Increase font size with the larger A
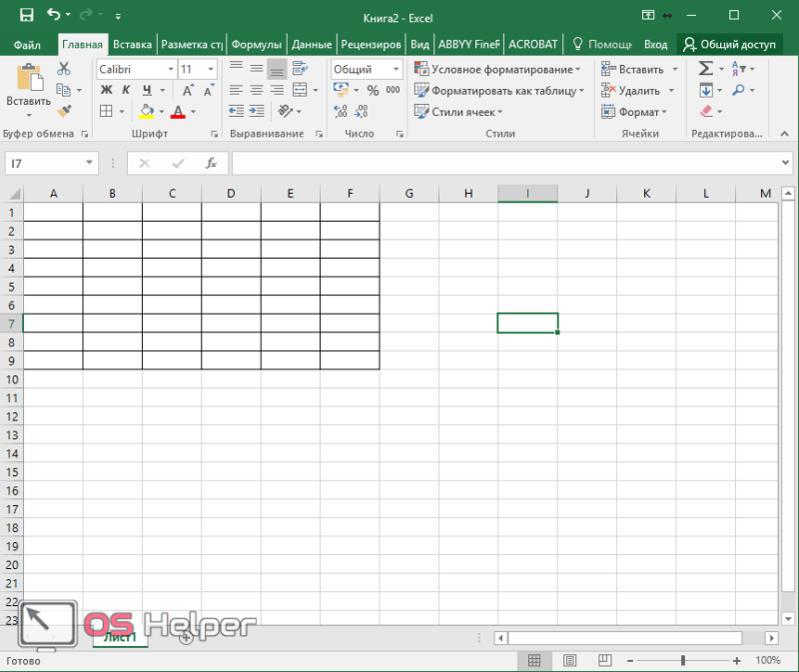Image resolution: width=799 pixels, height=672 pixels. 188,90
